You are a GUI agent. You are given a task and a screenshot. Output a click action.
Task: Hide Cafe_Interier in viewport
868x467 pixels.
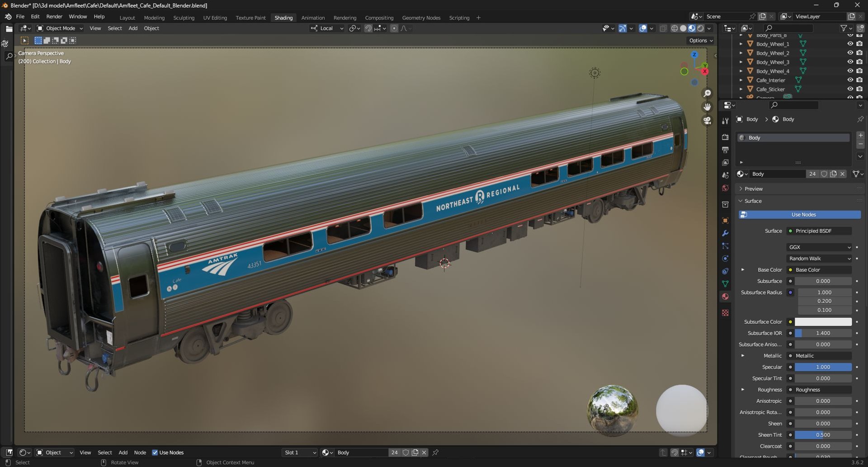[850, 80]
